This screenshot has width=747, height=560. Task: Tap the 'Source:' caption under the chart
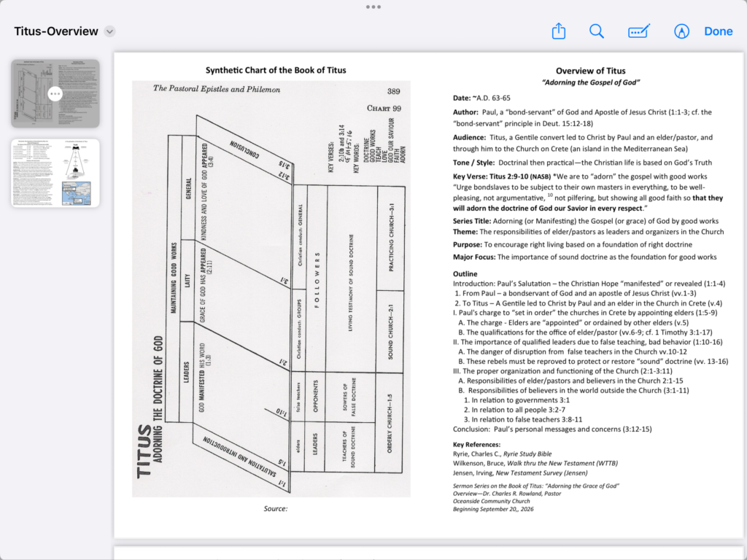pos(276,508)
